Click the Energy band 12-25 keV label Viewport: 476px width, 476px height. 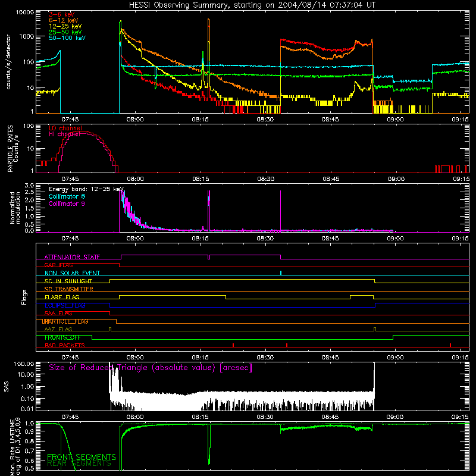[x=86, y=189]
